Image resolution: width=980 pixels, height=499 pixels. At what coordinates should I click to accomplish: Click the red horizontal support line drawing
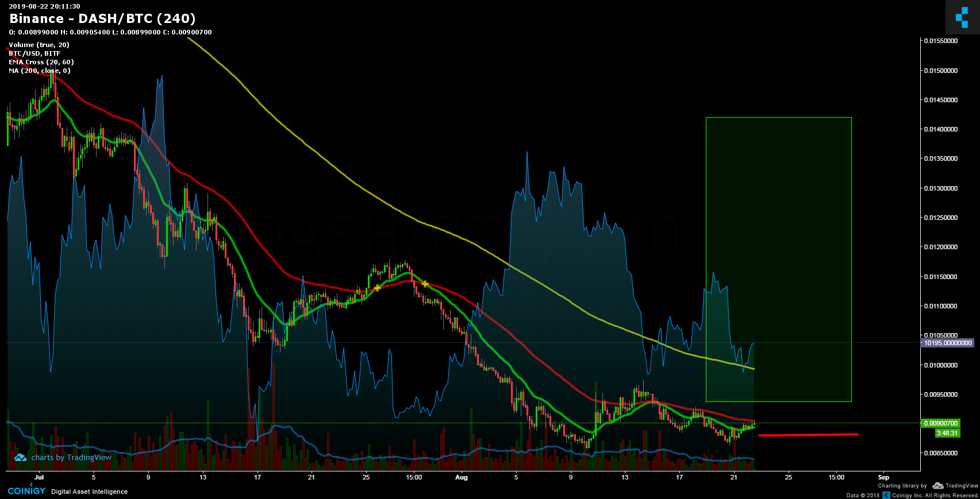click(808, 435)
